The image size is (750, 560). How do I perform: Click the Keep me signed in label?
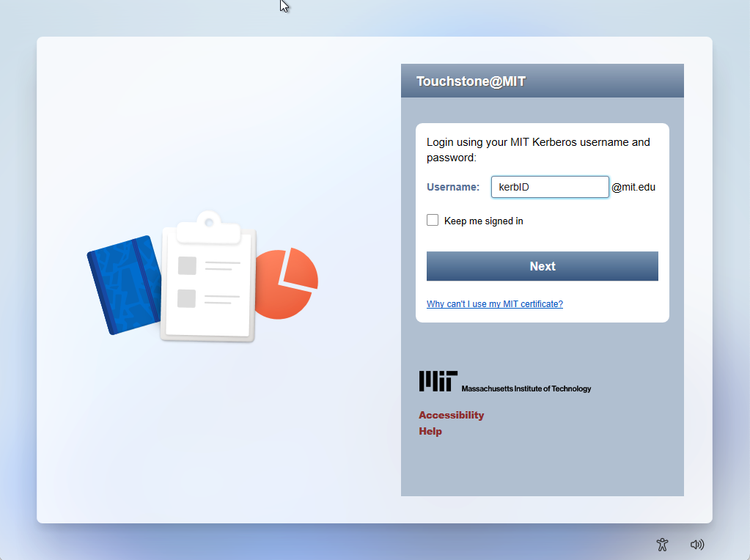click(x=484, y=221)
